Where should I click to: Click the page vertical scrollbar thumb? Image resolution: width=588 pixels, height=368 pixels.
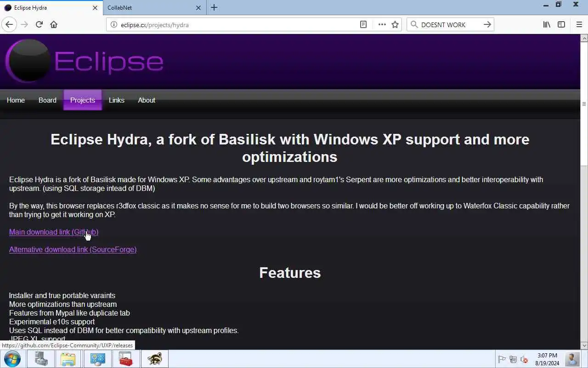pos(584,103)
